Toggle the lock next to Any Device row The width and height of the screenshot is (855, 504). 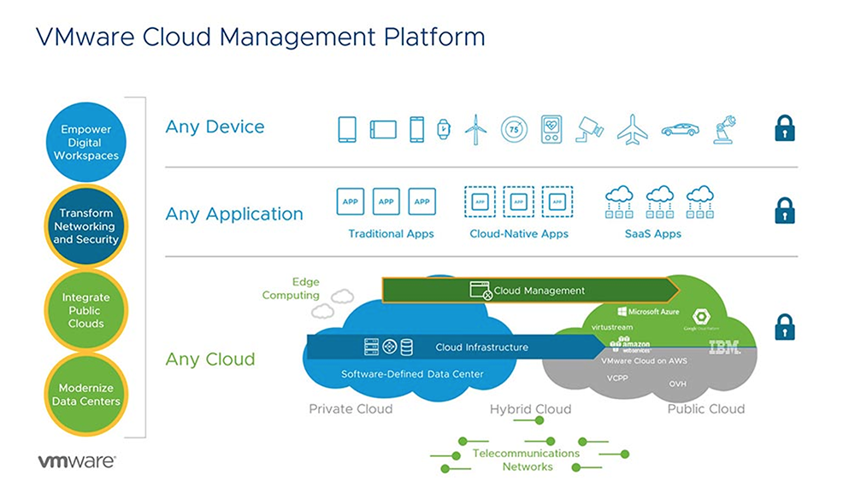(784, 126)
